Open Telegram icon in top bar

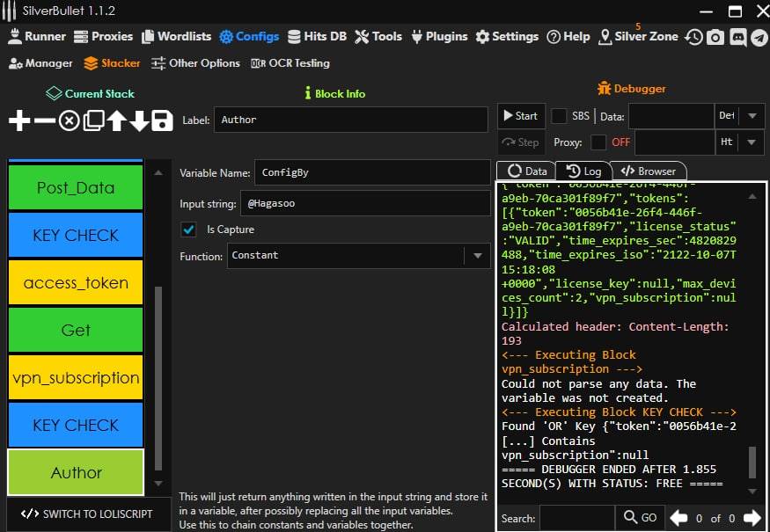[759, 37]
